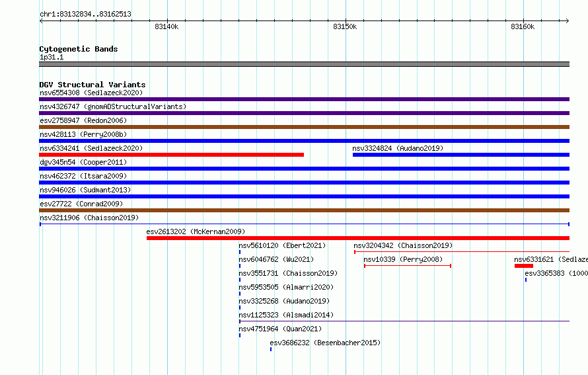Click the nsv6334241 (Sedlazeck2020) label text
Viewport: 588px width, 375px height.
(91, 148)
